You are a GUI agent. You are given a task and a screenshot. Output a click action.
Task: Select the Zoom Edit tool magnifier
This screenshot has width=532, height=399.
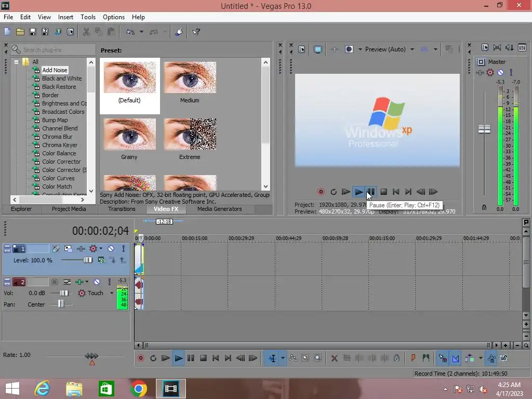[x=317, y=358]
